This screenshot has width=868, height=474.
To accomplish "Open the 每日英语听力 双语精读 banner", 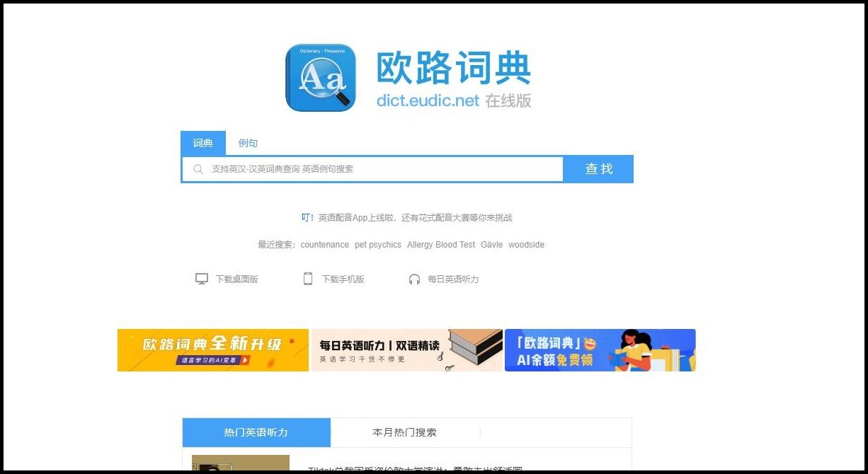I will (x=406, y=349).
